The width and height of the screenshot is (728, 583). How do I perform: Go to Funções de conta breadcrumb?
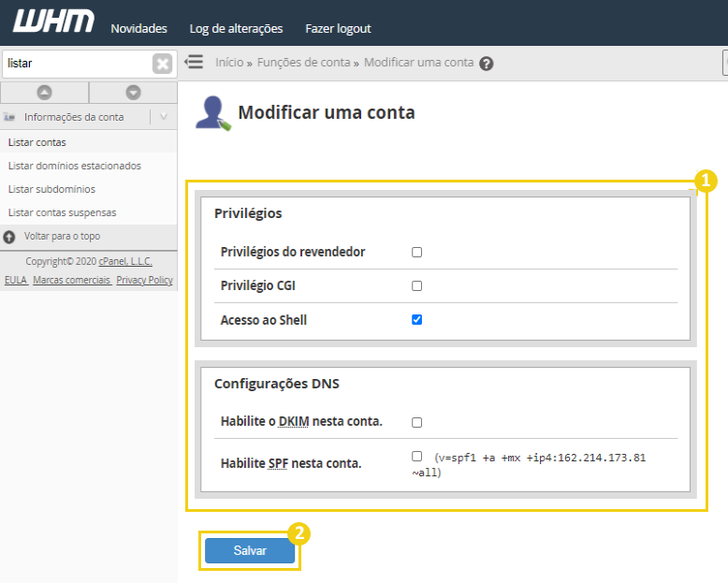tap(303, 63)
